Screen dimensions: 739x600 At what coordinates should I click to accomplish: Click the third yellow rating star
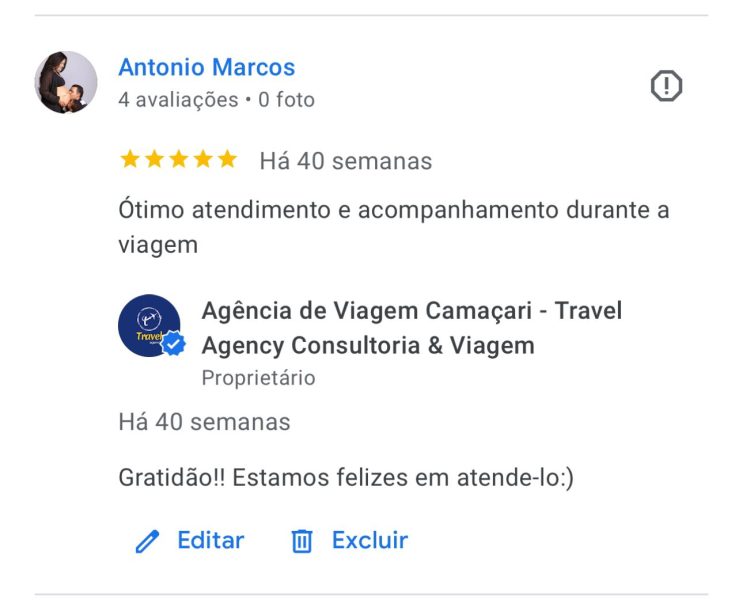(179, 159)
